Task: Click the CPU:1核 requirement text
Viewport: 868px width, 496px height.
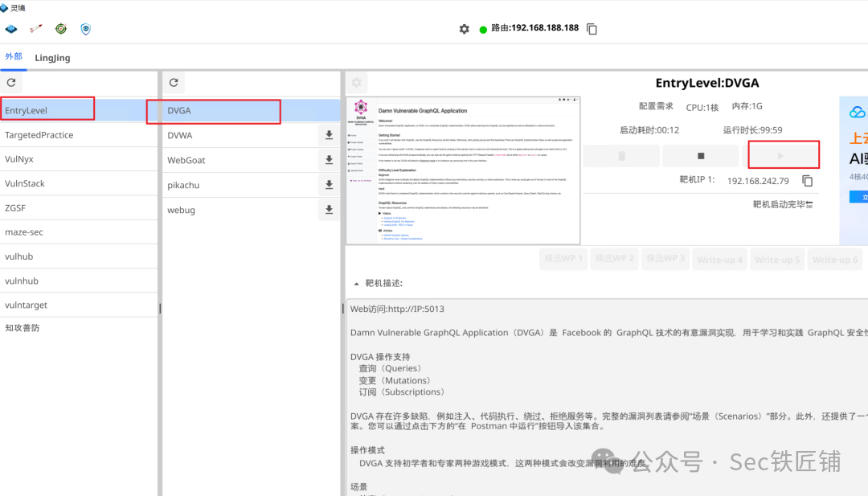Action: tap(702, 107)
